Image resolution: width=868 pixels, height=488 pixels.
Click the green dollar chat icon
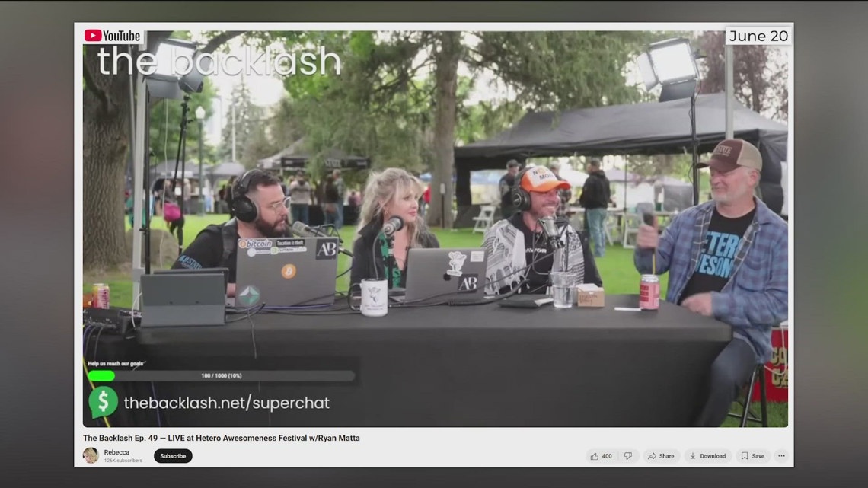[x=103, y=402]
